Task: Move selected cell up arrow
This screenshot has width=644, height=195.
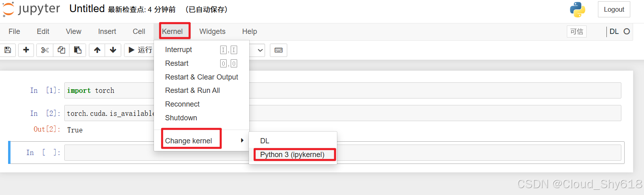Action: pos(97,50)
